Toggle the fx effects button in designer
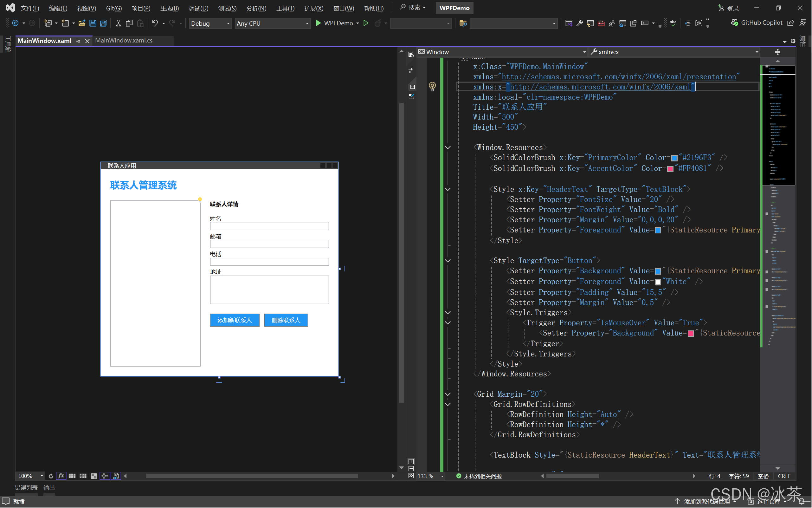Image resolution: width=812 pixels, height=508 pixels. 61,476
